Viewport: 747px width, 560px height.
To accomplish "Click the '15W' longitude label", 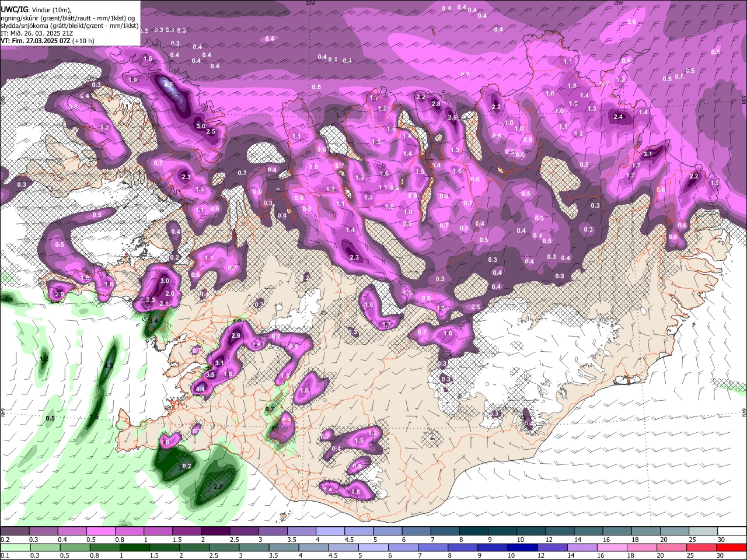I will [x=618, y=3].
